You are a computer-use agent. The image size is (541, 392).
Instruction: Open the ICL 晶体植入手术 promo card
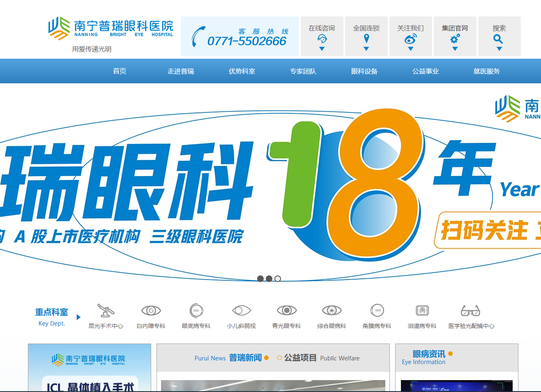tap(90, 367)
